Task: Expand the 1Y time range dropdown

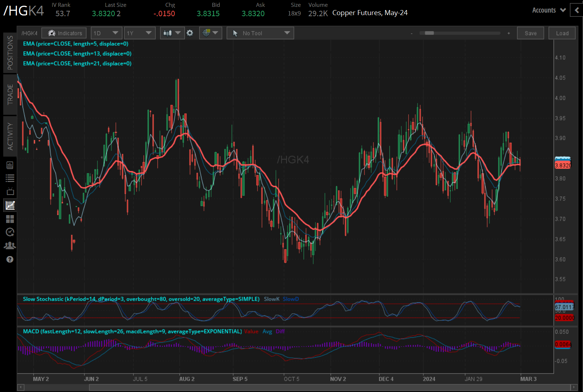Action: pos(140,33)
